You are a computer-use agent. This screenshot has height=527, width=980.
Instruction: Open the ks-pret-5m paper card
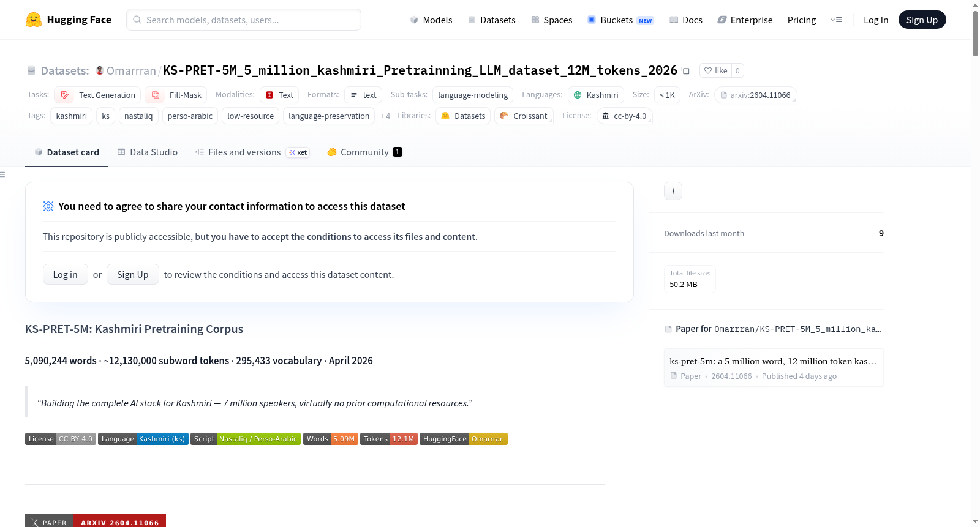(x=774, y=368)
